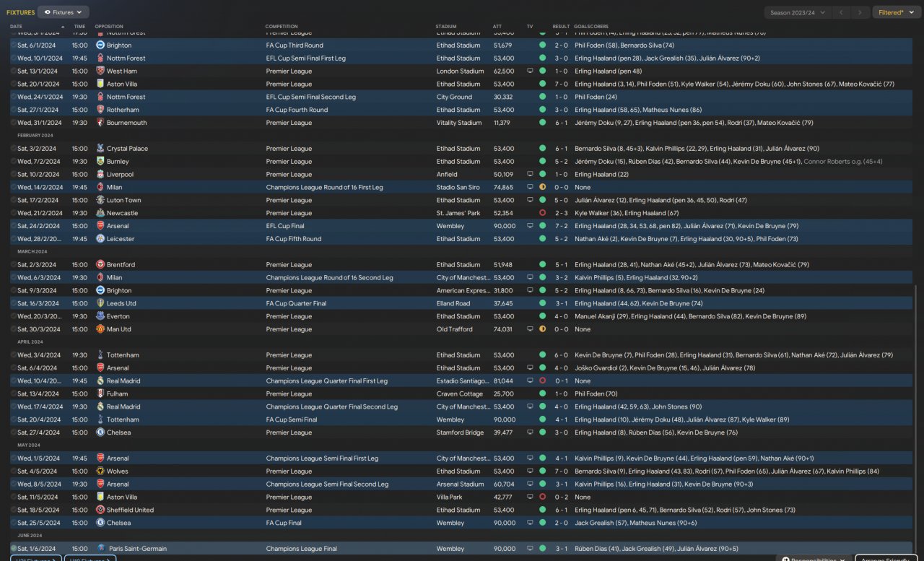Screen dimensions: 924x561
Task: Click the 'St. James' Park' stadium text
Action: point(459,213)
